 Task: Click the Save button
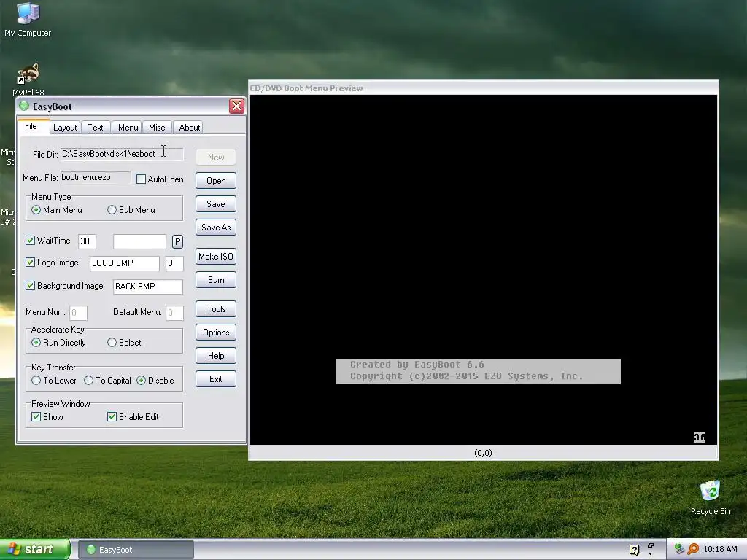(216, 204)
